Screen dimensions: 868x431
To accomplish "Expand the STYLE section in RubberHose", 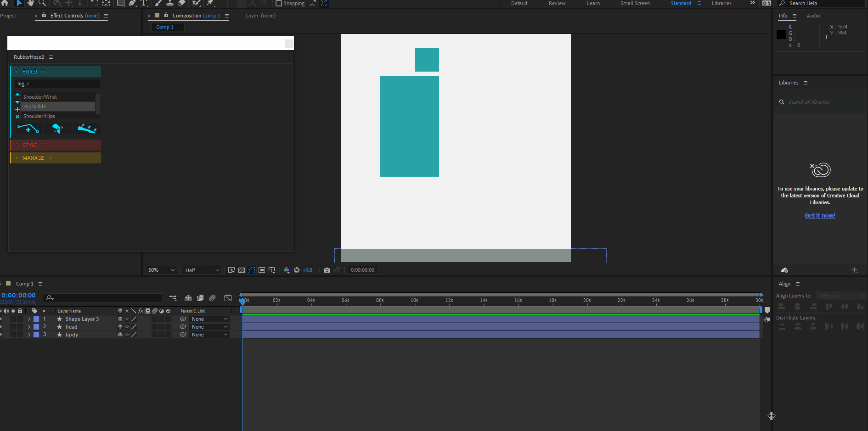I will pyautogui.click(x=56, y=145).
